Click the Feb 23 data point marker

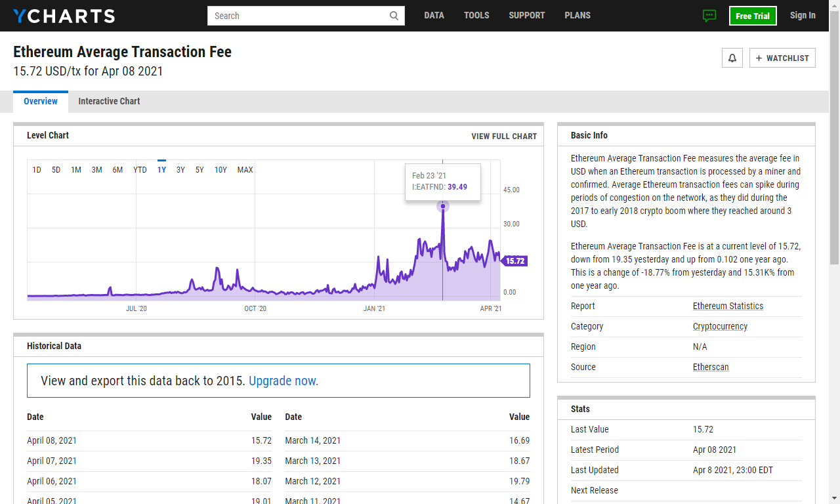(x=443, y=207)
